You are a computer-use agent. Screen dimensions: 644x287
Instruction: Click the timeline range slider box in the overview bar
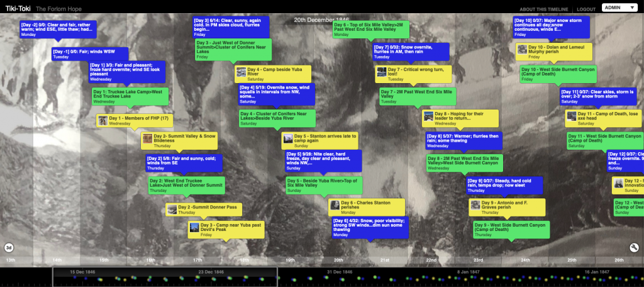coord(164,277)
